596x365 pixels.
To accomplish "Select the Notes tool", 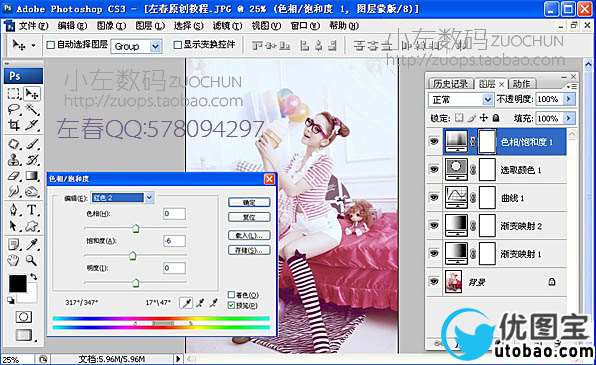I will coord(14,244).
